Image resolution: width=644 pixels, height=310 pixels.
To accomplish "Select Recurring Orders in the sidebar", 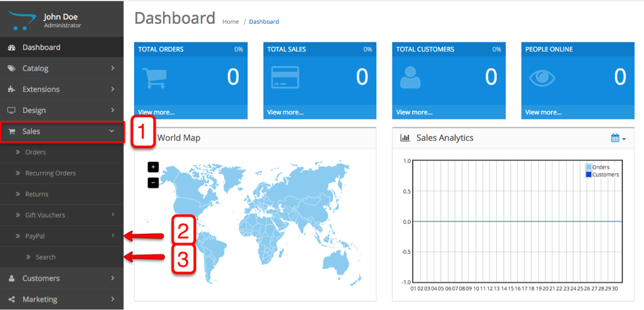I will coord(50,173).
